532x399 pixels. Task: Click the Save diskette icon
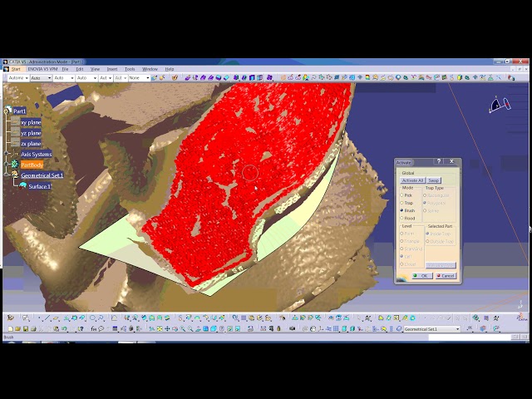(26, 329)
